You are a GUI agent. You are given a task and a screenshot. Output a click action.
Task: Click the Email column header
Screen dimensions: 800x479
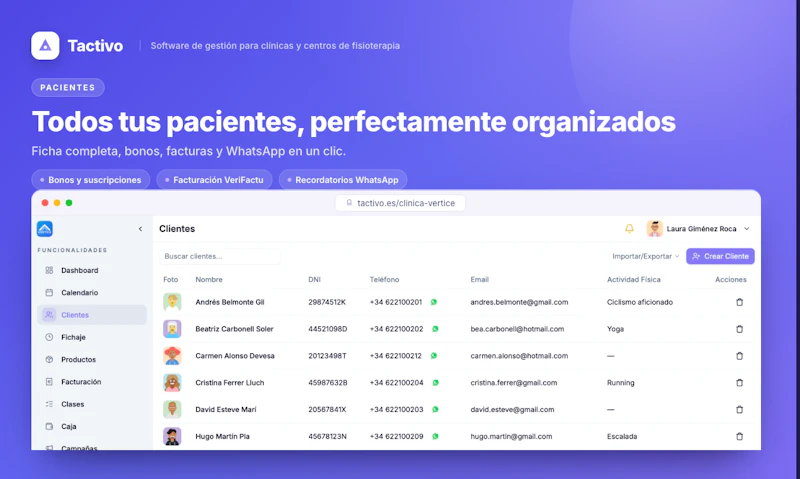point(480,280)
